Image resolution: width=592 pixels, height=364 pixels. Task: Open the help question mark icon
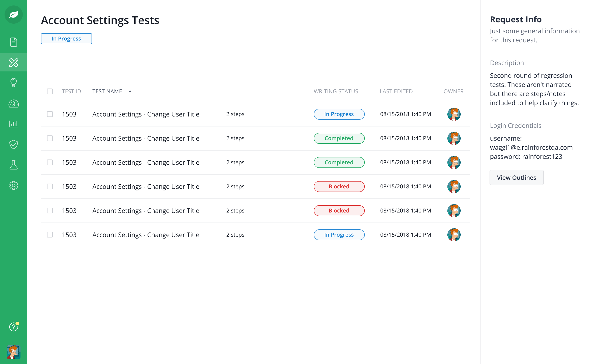click(13, 327)
